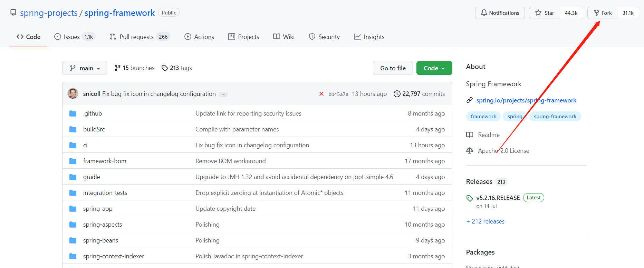Click the red failed build status icon
Image resolution: width=644 pixels, height=268 pixels.
pyautogui.click(x=321, y=94)
